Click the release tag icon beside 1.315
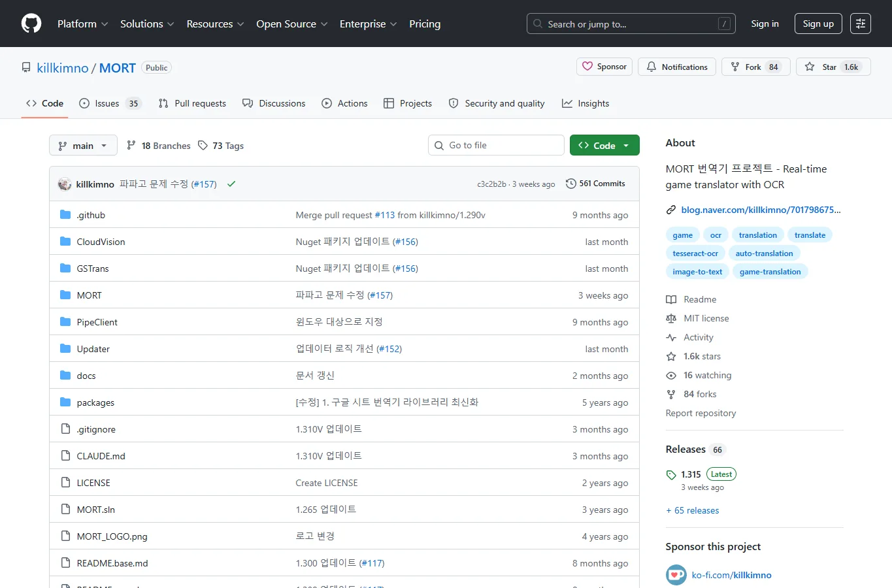Image resolution: width=892 pixels, height=588 pixels. click(671, 475)
